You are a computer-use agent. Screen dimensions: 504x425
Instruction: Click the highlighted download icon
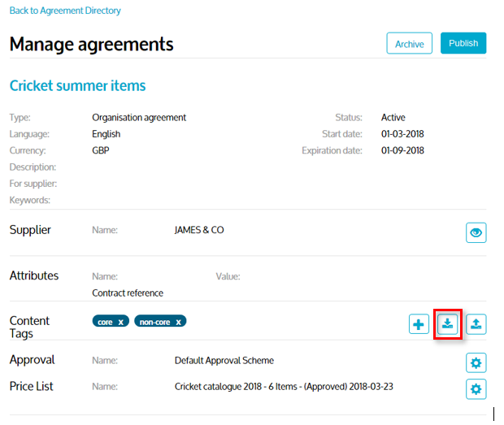coord(448,324)
